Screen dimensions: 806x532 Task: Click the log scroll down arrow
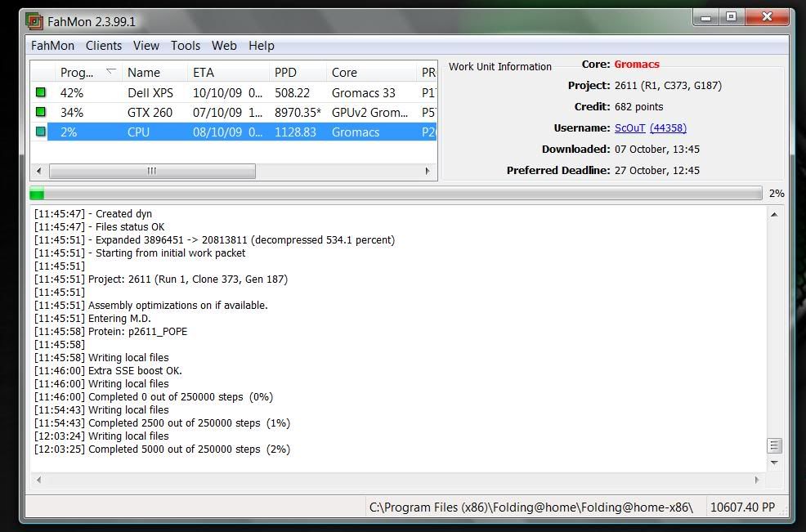pos(774,463)
